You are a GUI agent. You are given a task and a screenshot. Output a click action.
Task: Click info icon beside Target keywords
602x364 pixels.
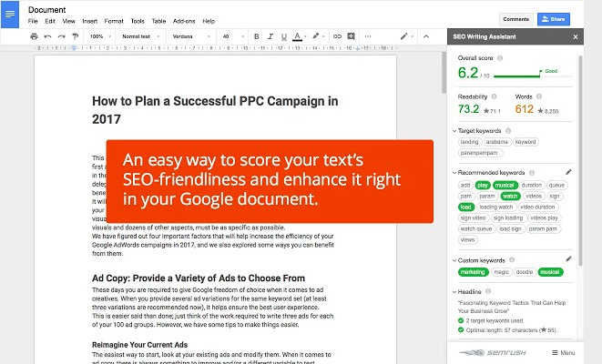pyautogui.click(x=508, y=131)
